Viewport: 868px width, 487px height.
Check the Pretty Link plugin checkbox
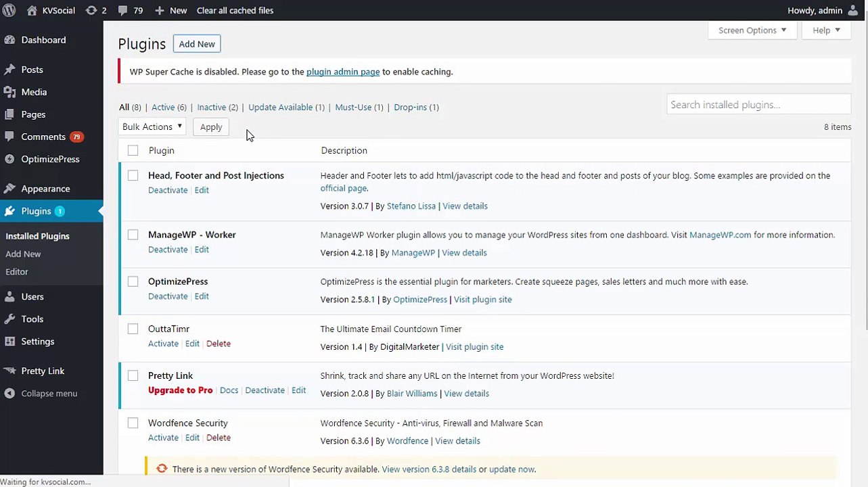point(133,375)
